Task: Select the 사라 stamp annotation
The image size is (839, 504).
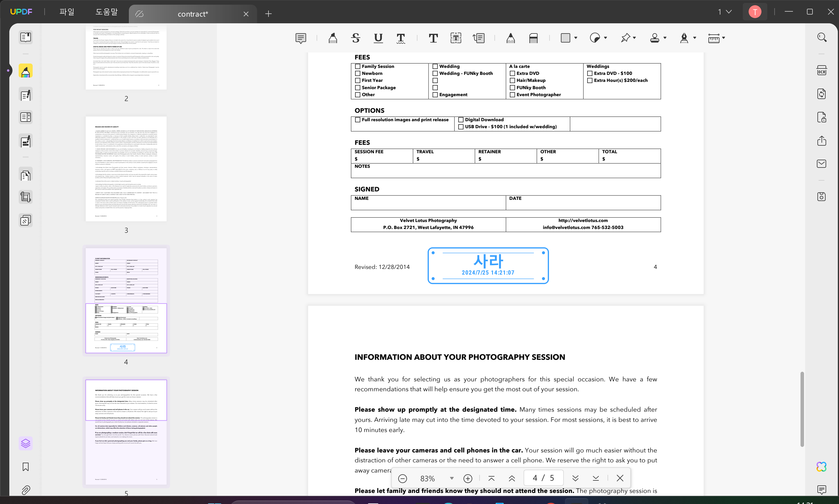Action: (488, 266)
